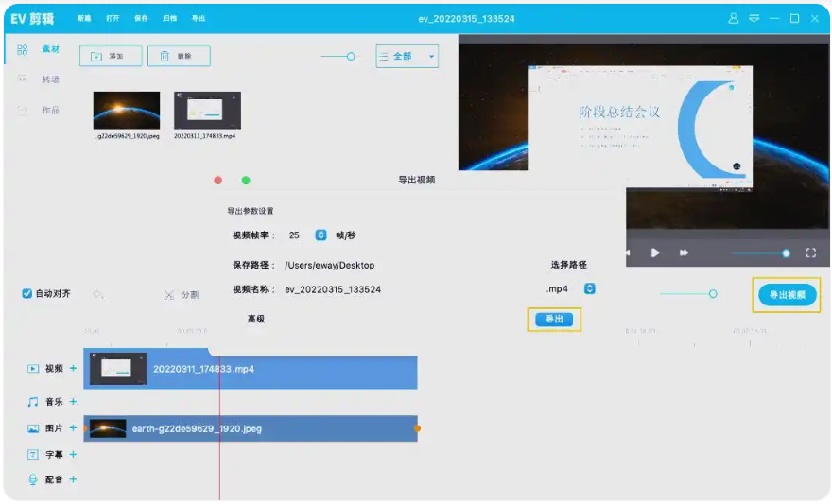The image size is (832, 504).
Task: Select the 20220311_174833.mp4 thumbnail in media library
Action: point(207,111)
